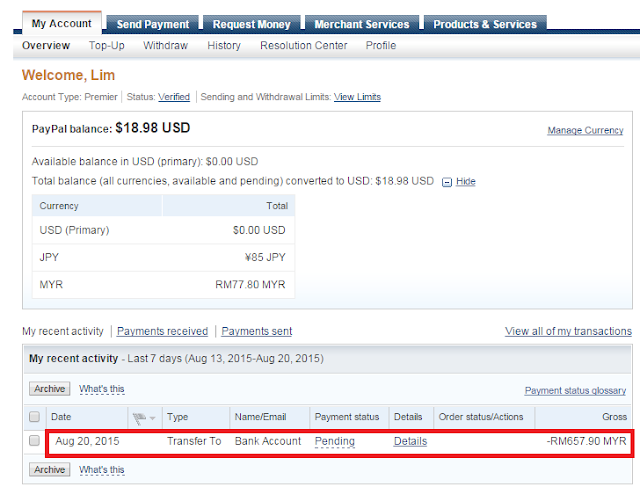This screenshot has width=640, height=487.
Task: Open the Request Money tab
Action: click(251, 24)
